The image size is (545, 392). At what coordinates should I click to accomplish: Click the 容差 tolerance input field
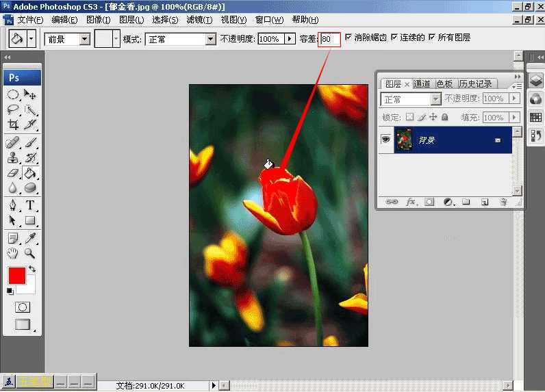pos(330,39)
